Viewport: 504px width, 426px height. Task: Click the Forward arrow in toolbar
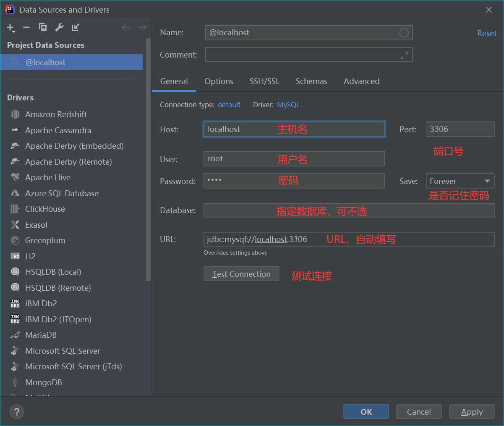click(142, 27)
